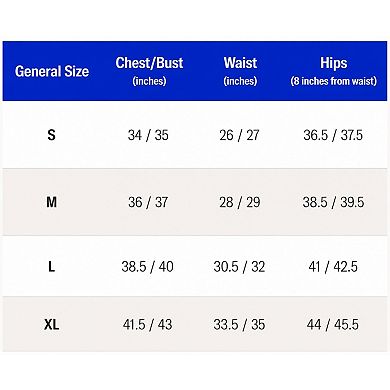390x390 pixels.
Task: Select the 36 / 37 chest value
Action: [x=148, y=202]
